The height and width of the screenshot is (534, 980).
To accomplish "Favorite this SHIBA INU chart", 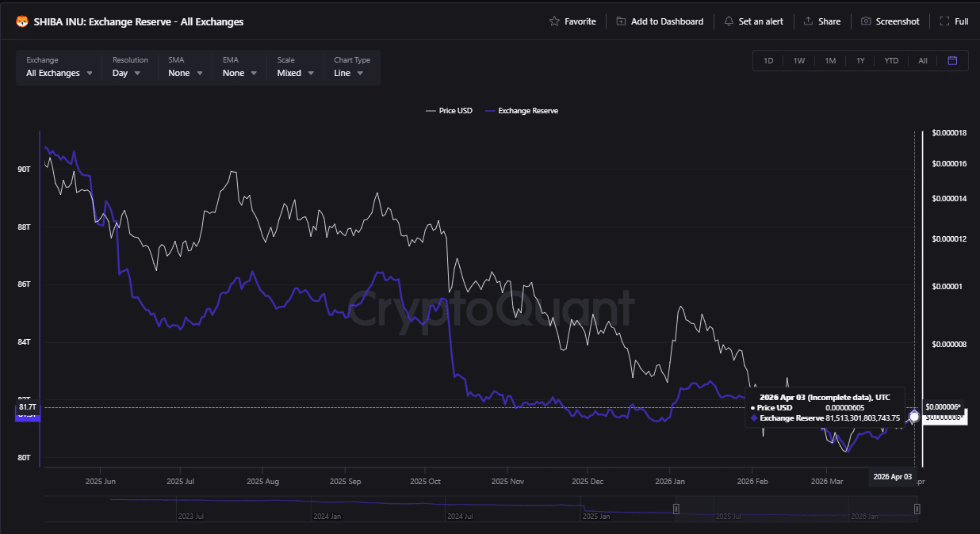I will [x=572, y=21].
